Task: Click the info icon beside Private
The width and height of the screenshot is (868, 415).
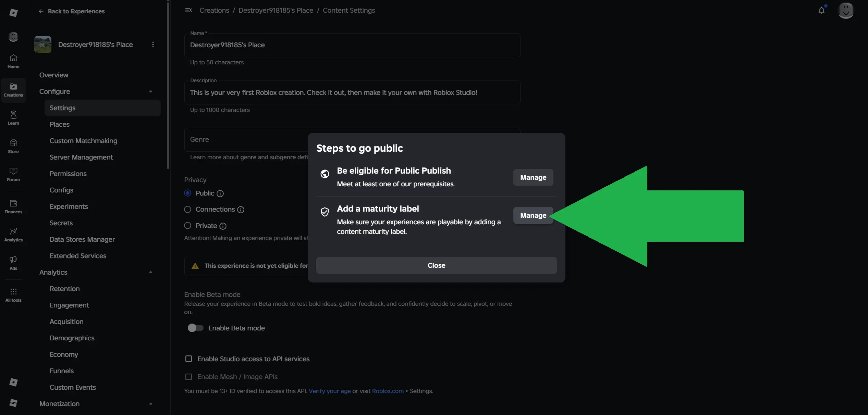Action: (223, 226)
